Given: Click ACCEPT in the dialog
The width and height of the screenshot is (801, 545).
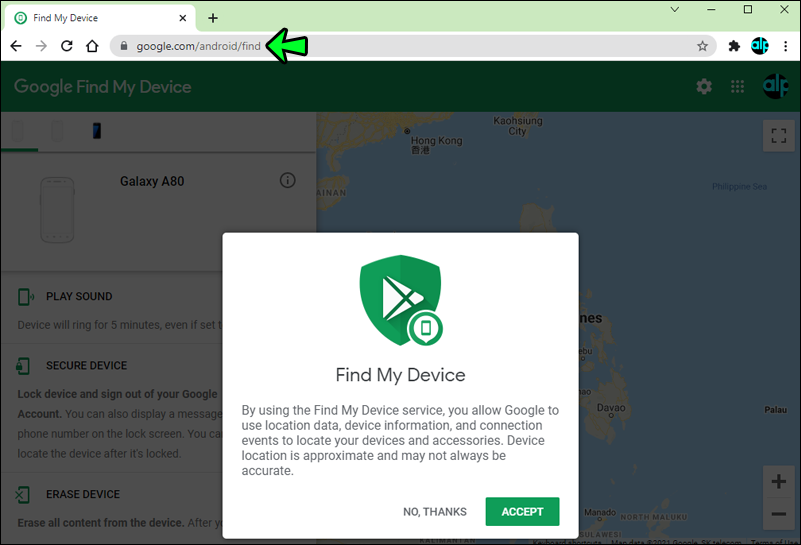Looking at the screenshot, I should tap(522, 511).
